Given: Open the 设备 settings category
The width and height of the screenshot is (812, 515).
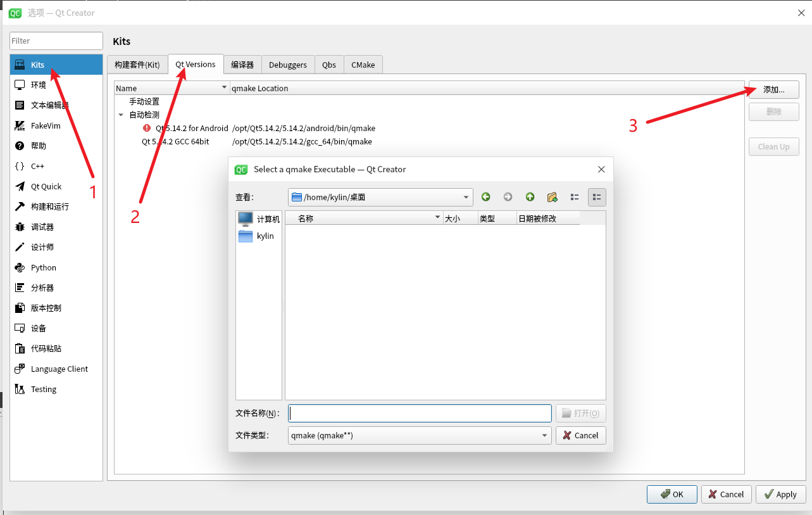Looking at the screenshot, I should 56,328.
